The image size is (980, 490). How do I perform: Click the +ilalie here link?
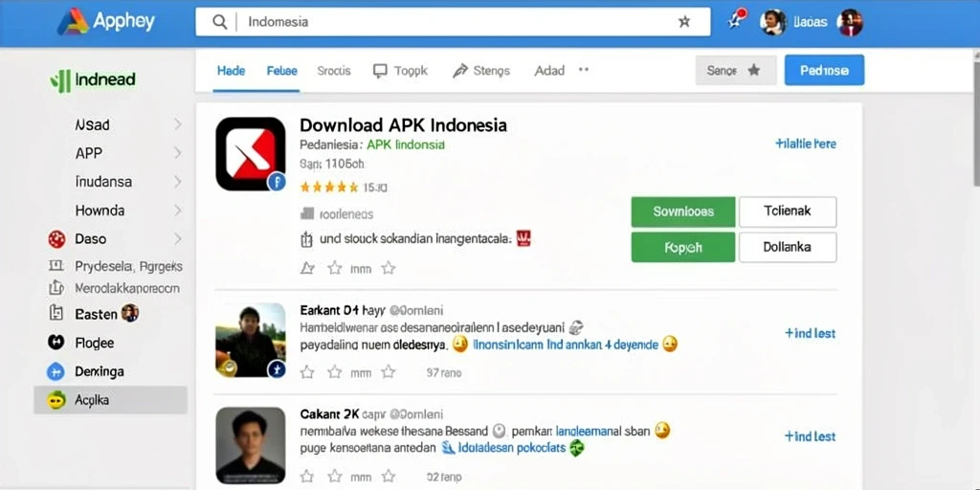point(806,144)
